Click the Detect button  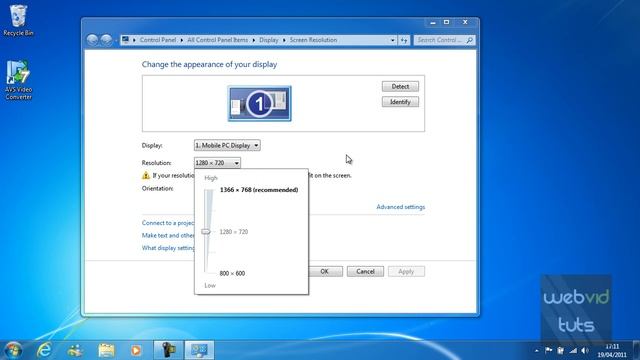pyautogui.click(x=400, y=87)
